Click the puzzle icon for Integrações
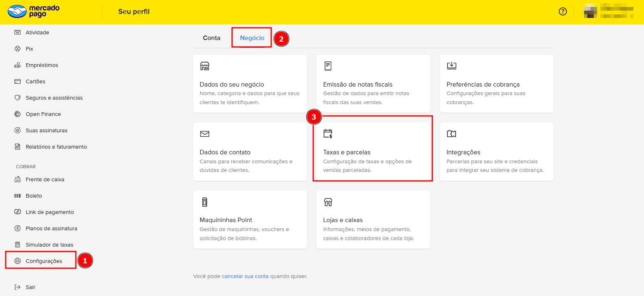This screenshot has width=644, height=296. [x=451, y=134]
